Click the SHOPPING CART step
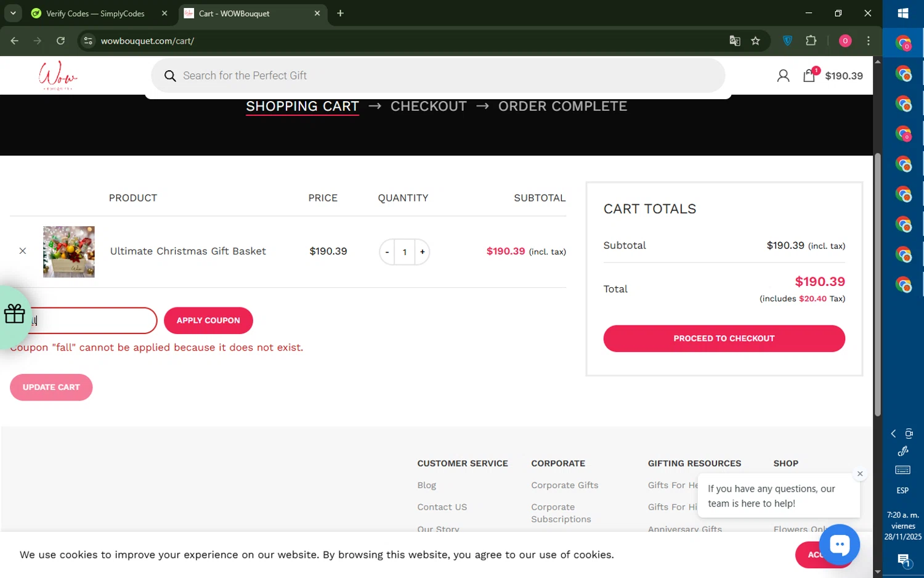The width and height of the screenshot is (924, 578). click(x=302, y=106)
